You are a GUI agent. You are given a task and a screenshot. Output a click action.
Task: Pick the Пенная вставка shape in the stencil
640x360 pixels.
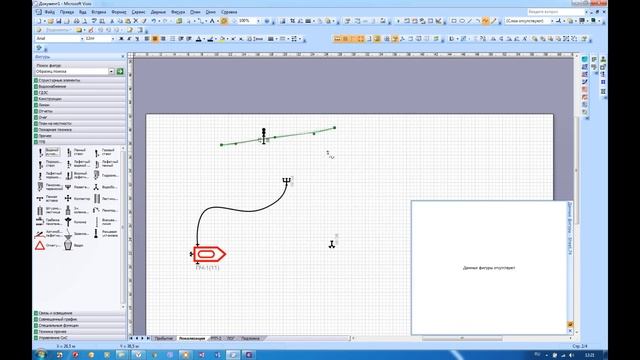click(48, 198)
